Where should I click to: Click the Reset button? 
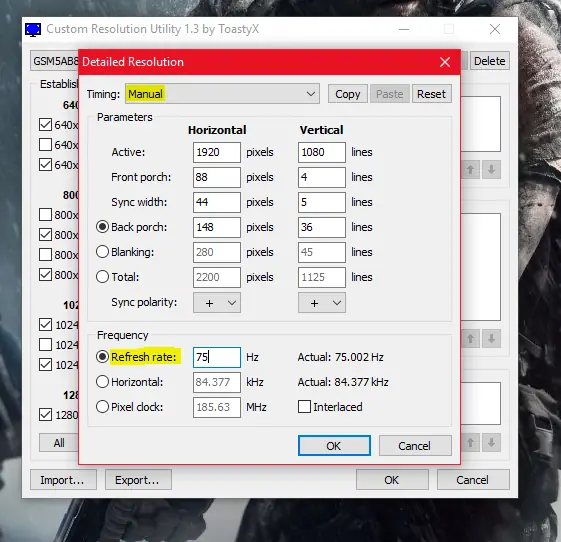431,94
